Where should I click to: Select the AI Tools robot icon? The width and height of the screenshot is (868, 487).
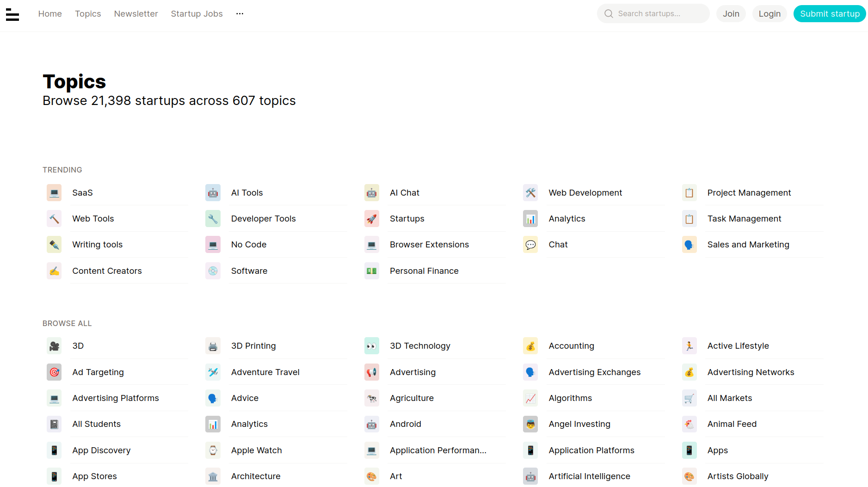click(213, 192)
